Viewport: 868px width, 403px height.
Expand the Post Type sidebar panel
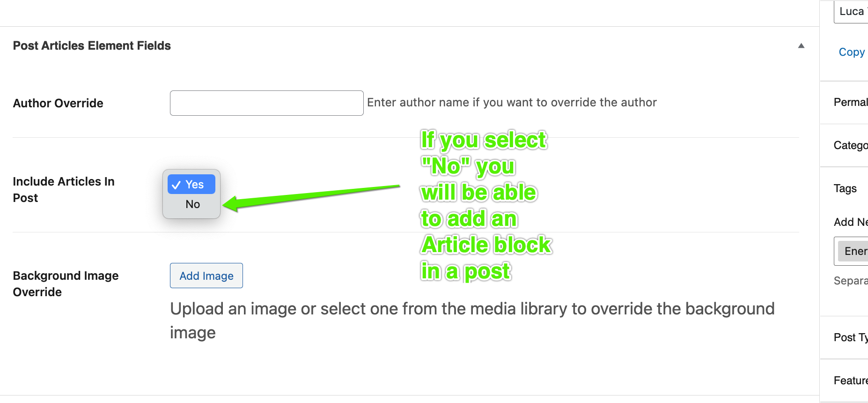(x=851, y=337)
